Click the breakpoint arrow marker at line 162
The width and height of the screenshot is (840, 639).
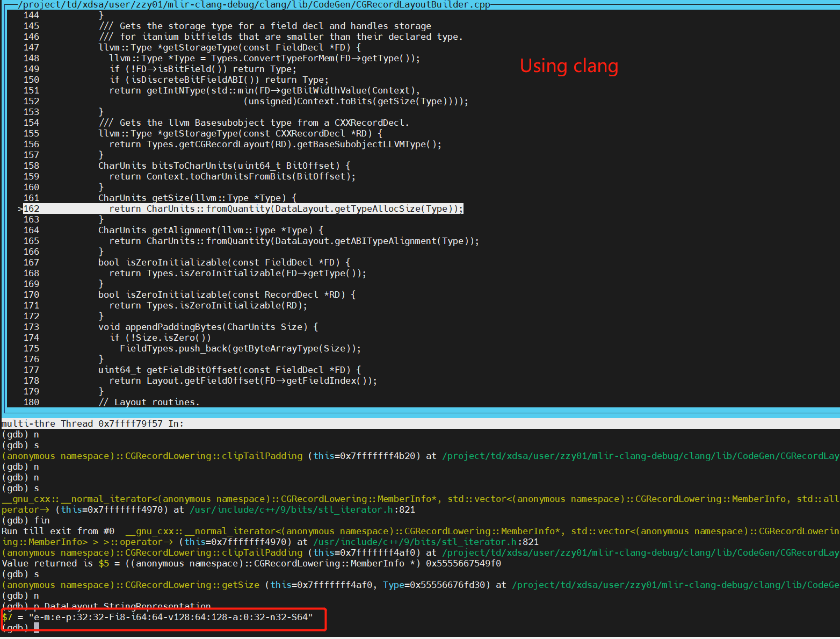point(19,209)
